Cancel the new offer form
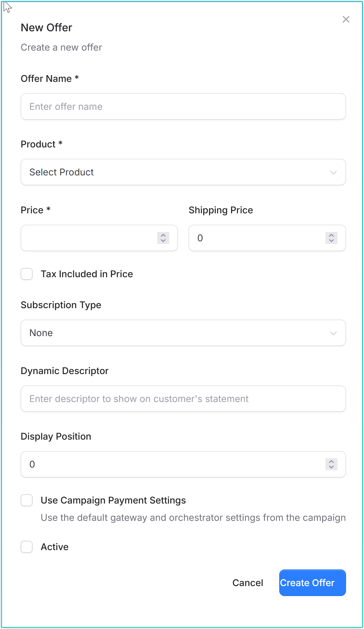This screenshot has height=629, width=364. tap(248, 583)
